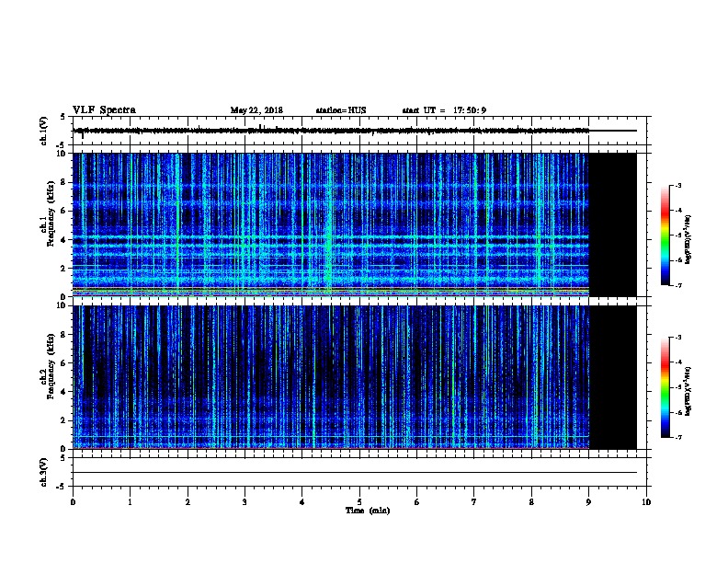Click time axis tick label "7"
The image size is (728, 563).
(x=473, y=502)
